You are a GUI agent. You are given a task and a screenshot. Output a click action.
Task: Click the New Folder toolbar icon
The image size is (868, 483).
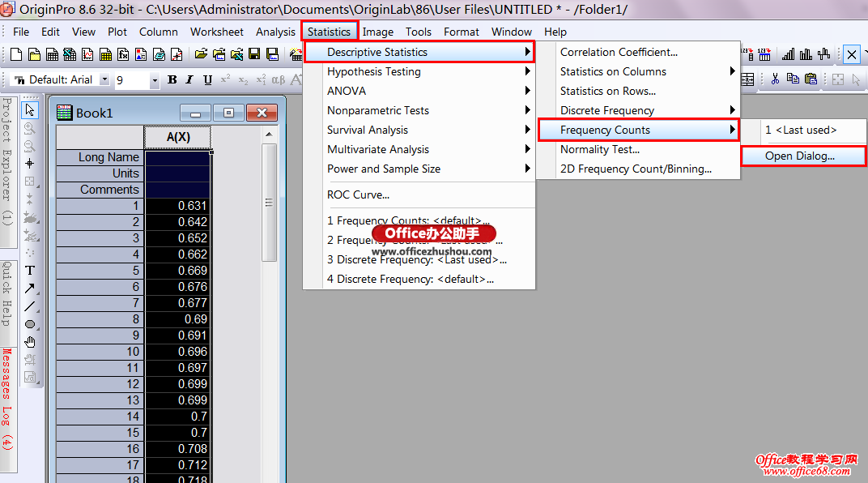click(x=34, y=54)
